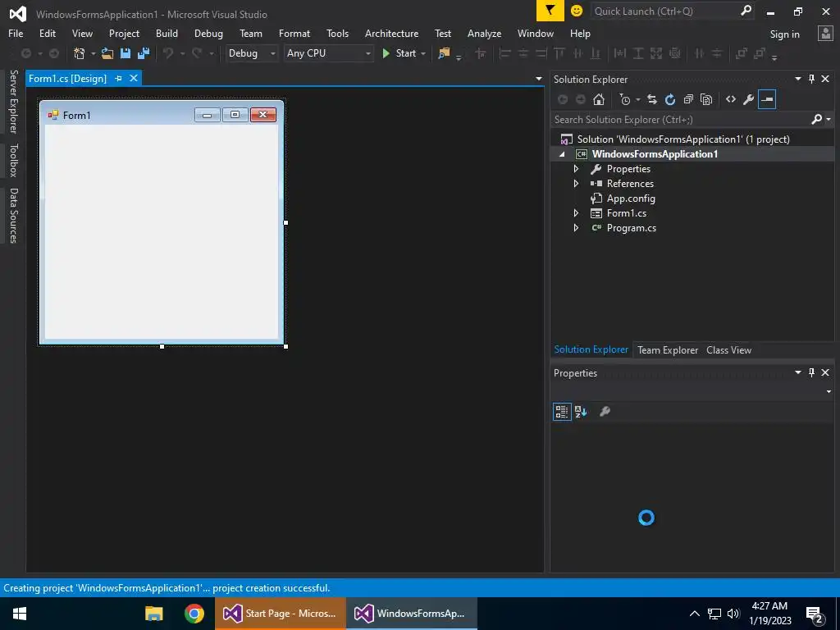Expand the References node

click(x=576, y=183)
